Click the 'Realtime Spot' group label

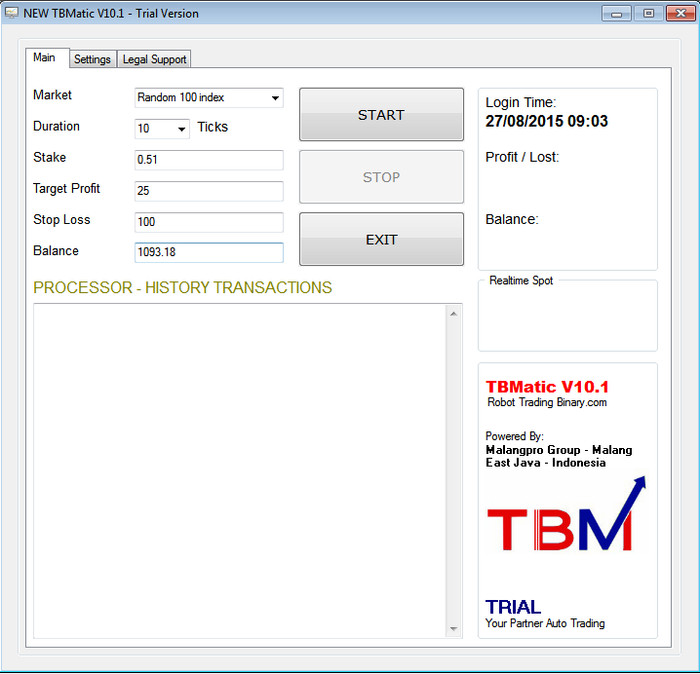click(521, 280)
